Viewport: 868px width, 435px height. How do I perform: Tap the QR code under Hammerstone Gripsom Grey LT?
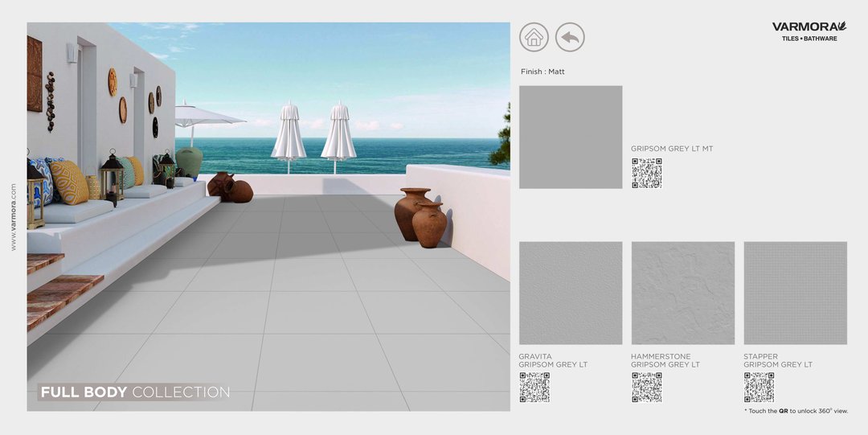coord(646,387)
